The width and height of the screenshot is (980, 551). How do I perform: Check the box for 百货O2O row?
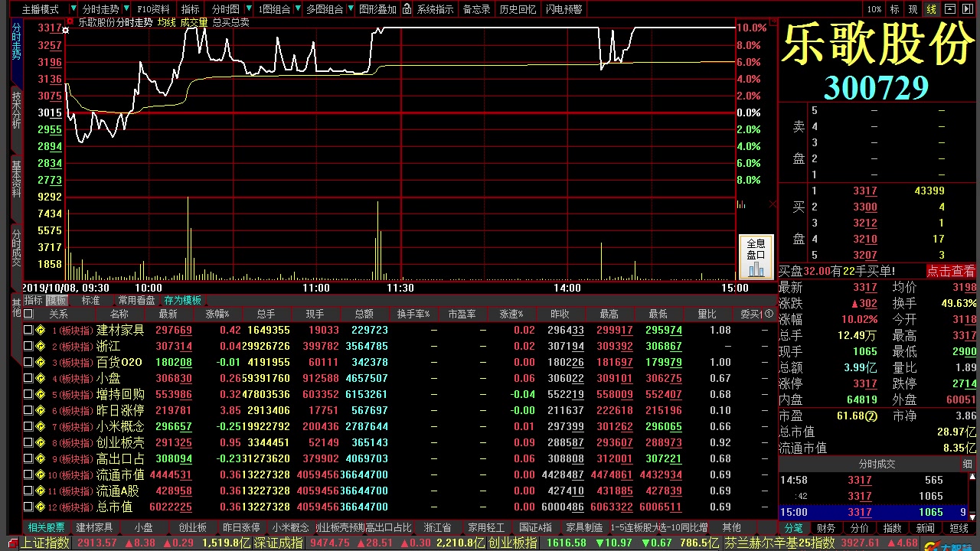[x=28, y=362]
